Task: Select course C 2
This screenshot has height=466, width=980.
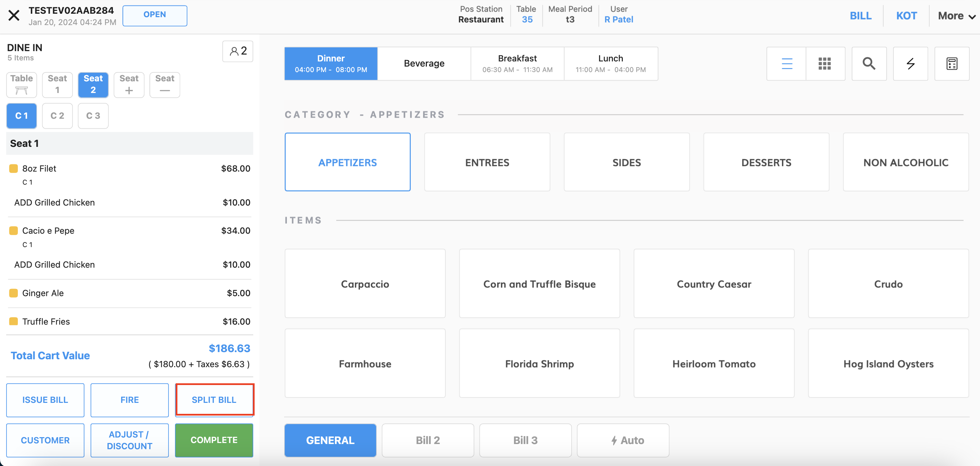Action: [x=57, y=116]
